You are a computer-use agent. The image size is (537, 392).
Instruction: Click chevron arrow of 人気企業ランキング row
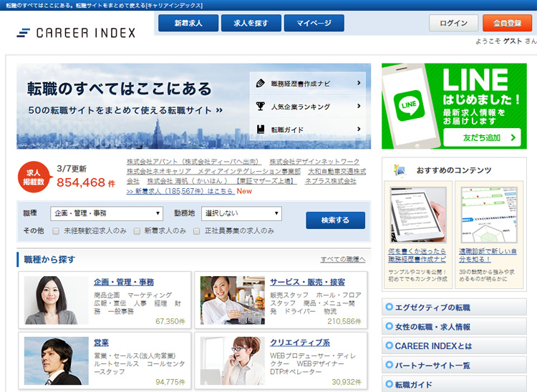359,106
